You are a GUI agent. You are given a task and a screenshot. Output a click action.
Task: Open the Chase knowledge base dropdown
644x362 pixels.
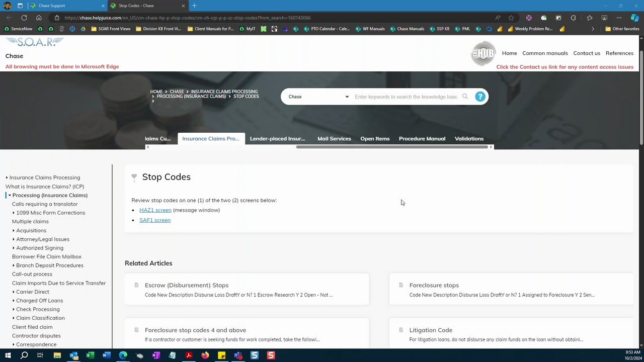(318, 97)
